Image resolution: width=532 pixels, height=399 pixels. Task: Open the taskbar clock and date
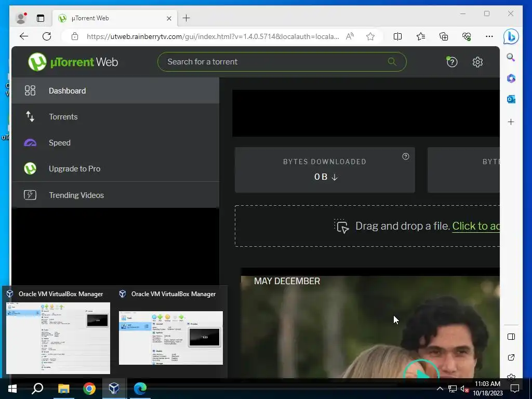(488, 389)
